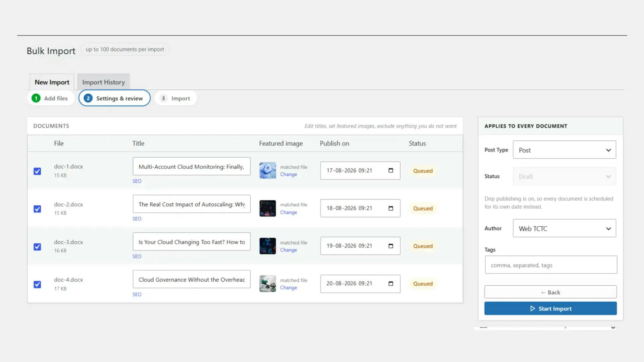The height and width of the screenshot is (362, 644).
Task: Switch to the Import History tab
Action: click(x=103, y=82)
